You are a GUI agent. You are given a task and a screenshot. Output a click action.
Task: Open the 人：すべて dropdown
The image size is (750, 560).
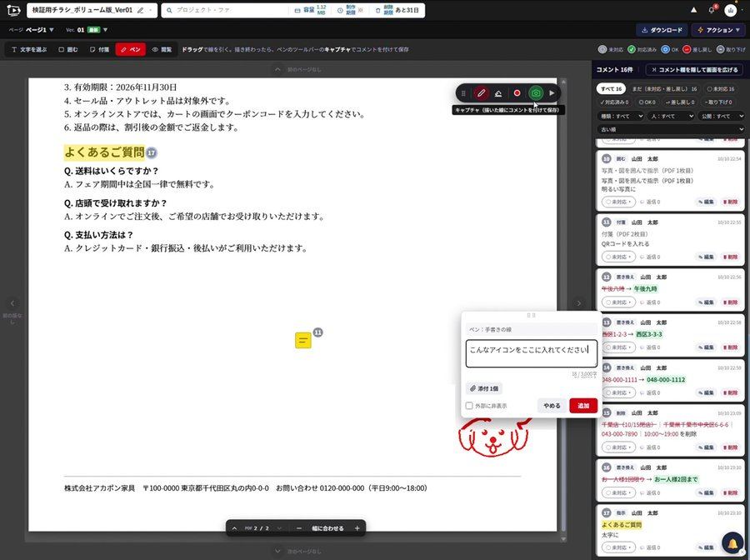click(671, 116)
